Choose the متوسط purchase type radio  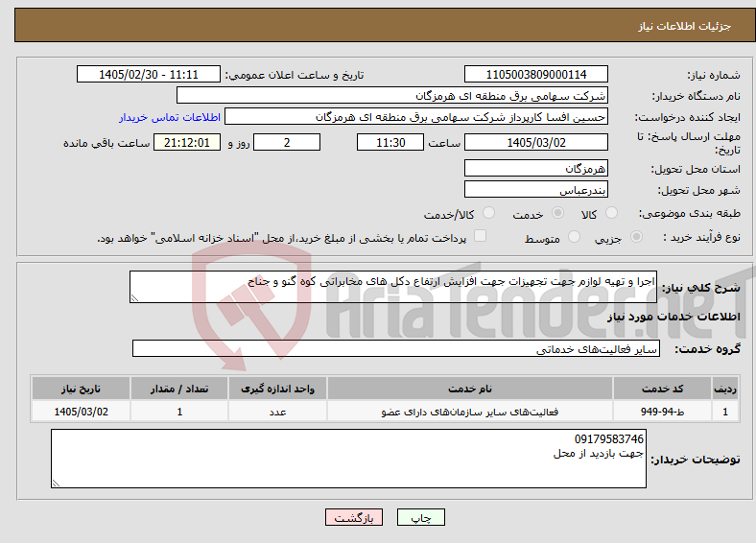coord(574,236)
